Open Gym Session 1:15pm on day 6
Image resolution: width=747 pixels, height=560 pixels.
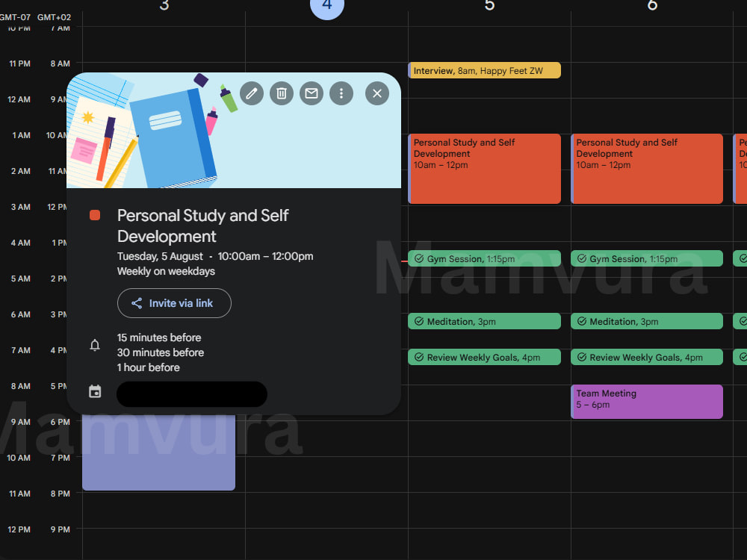(x=647, y=258)
